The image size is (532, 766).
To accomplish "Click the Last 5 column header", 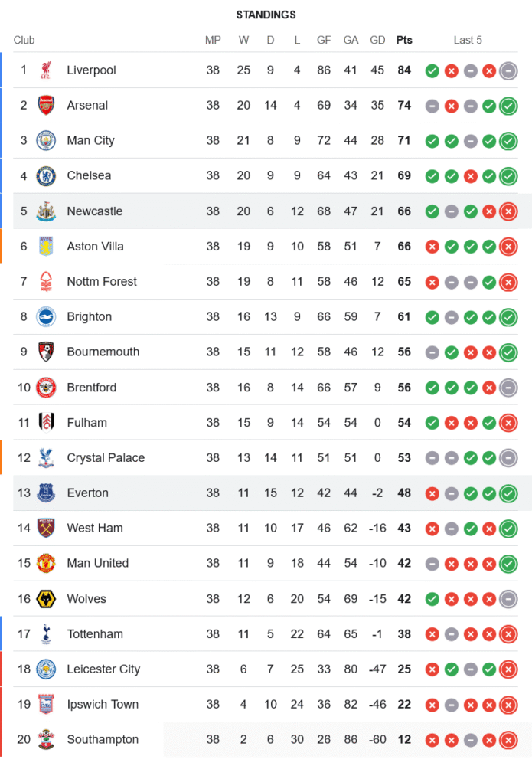I will pos(468,41).
